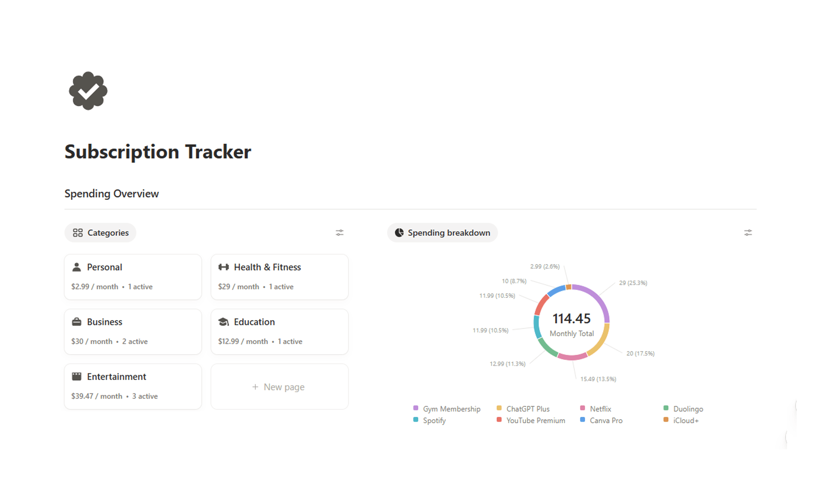
Task: Click the Health & Fitness dumbbell icon
Action: (x=223, y=267)
